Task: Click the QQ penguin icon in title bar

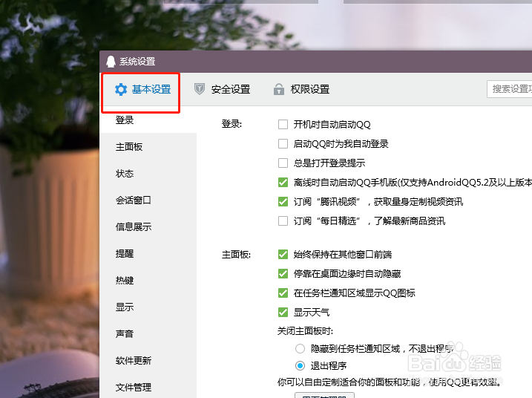Action: (111, 62)
